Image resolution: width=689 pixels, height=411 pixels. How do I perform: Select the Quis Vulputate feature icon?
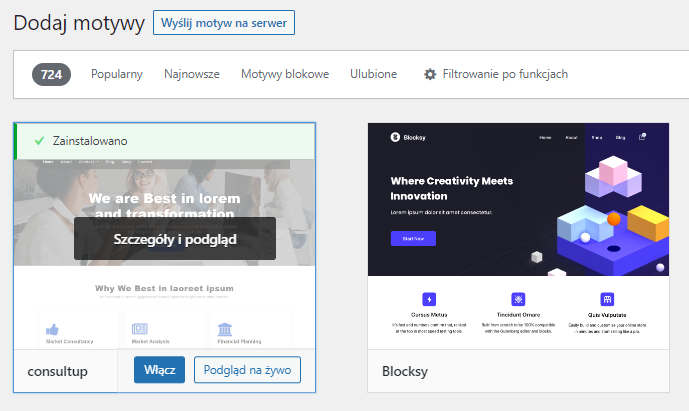(x=607, y=299)
